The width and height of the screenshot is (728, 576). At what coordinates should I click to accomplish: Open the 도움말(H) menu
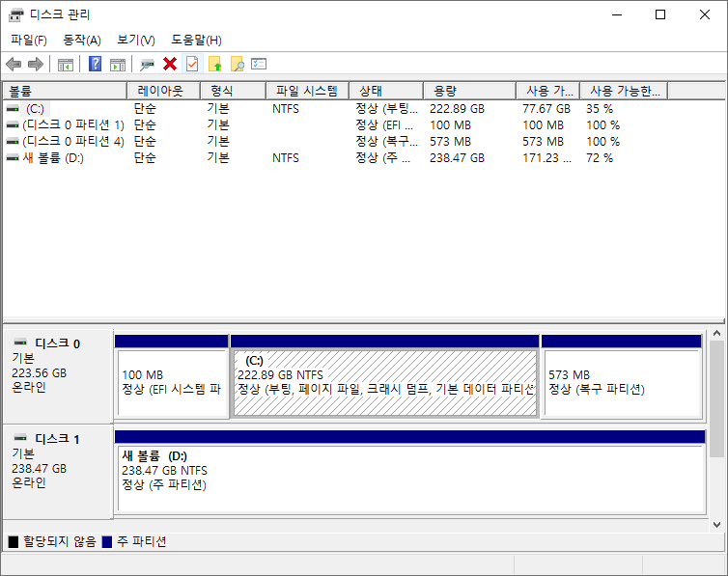point(196,41)
